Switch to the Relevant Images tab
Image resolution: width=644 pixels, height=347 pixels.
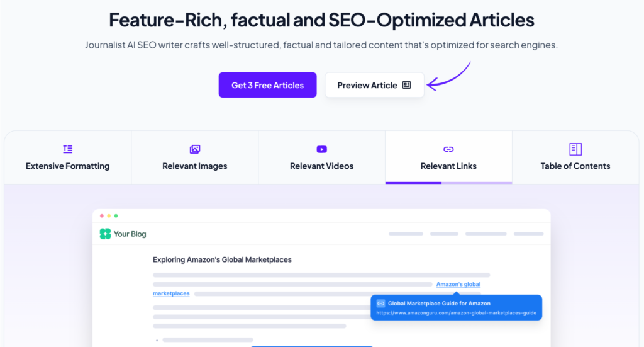click(x=195, y=157)
